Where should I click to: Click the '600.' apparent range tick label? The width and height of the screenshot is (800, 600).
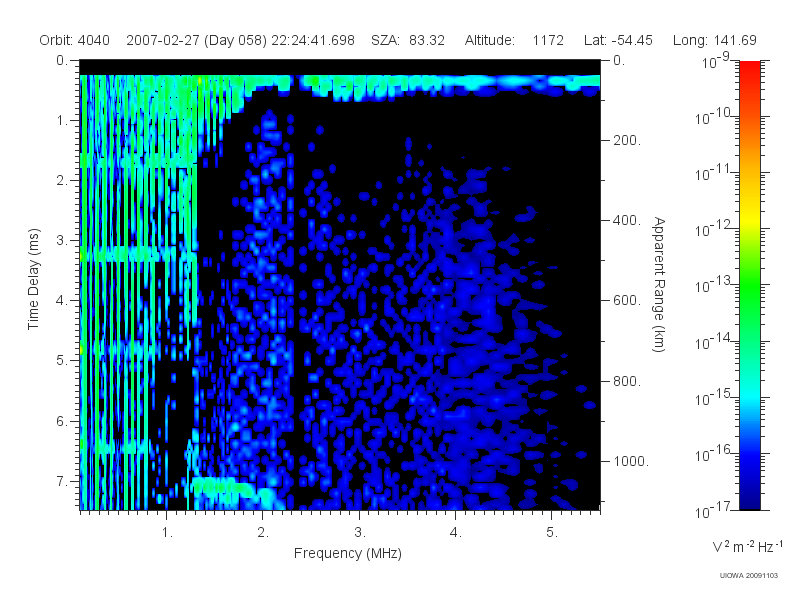point(627,301)
